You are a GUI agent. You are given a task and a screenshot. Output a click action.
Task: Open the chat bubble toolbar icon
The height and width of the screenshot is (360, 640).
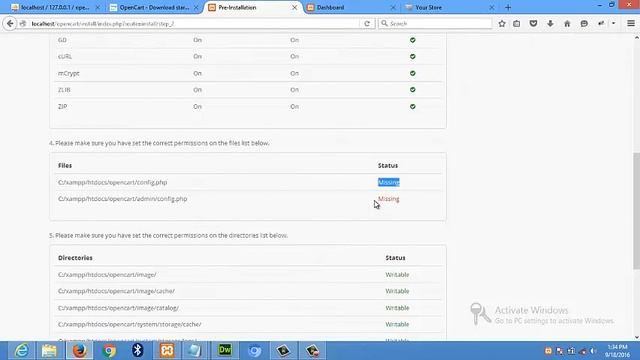[584, 24]
